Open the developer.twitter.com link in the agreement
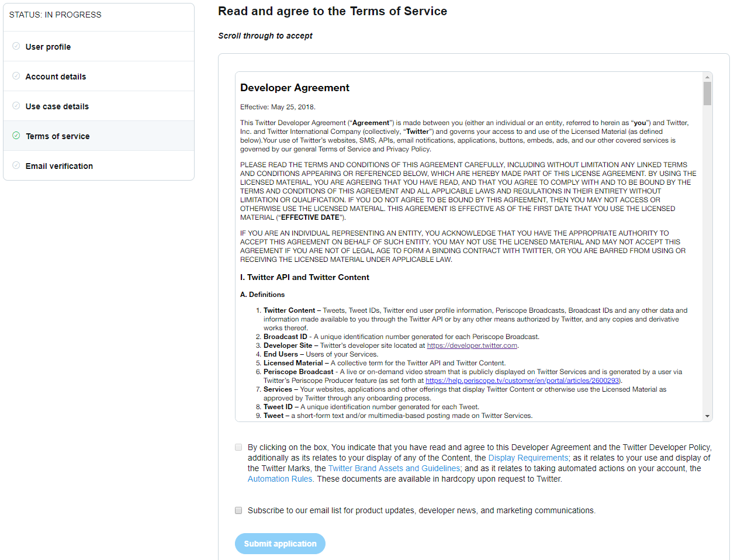 471,345
